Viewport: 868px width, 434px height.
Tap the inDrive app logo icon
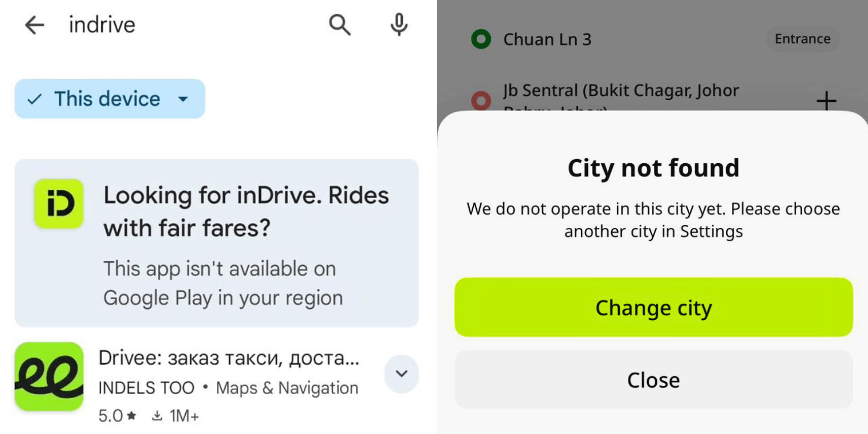(x=59, y=204)
